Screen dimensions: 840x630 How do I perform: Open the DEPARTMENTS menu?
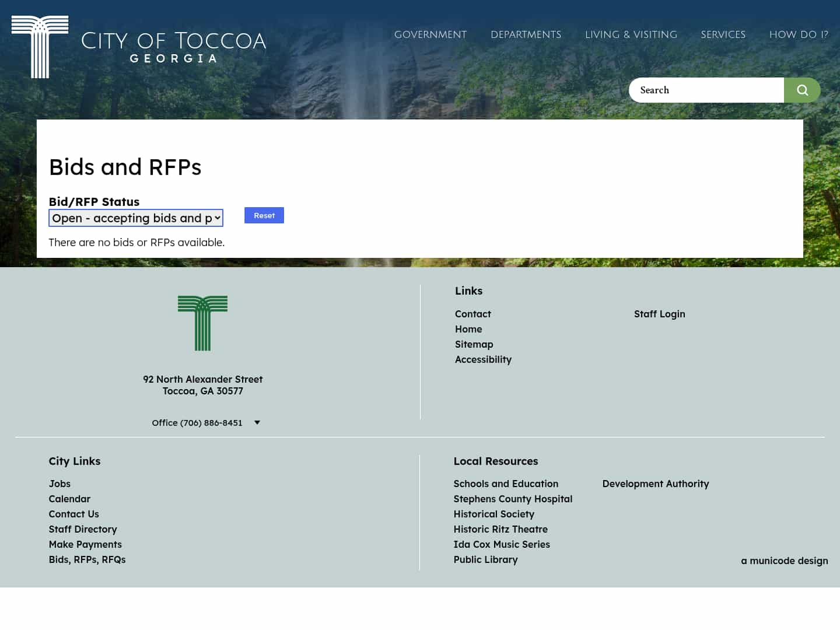[x=526, y=34]
